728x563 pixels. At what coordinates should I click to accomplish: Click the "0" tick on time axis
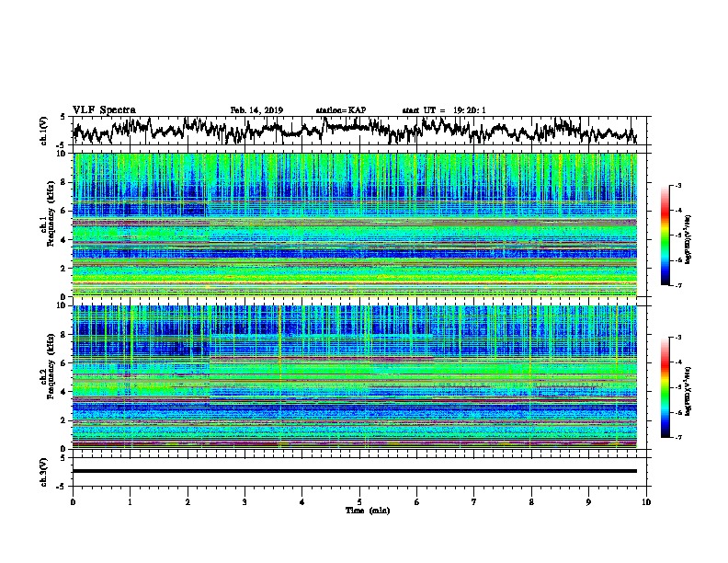pyautogui.click(x=73, y=502)
